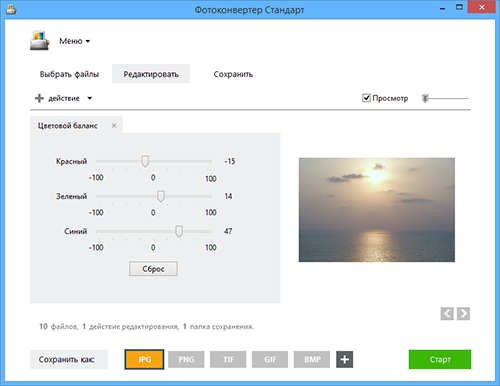Add another output format with plus button

345,359
